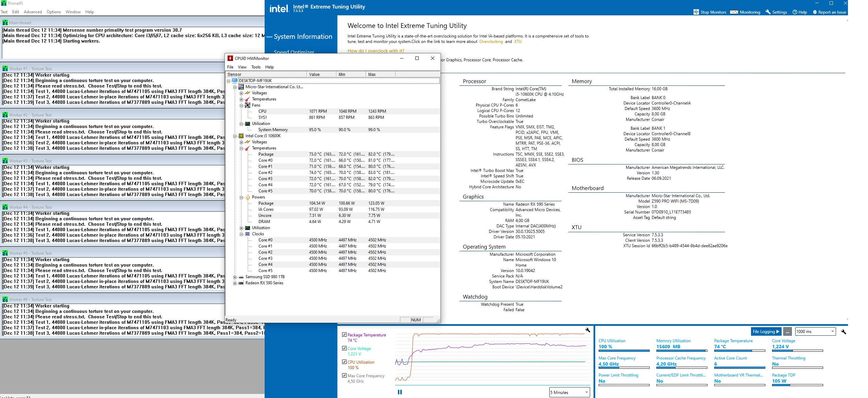Open the 1000 ms interval dropdown
The width and height of the screenshot is (868, 398).
pos(815,331)
